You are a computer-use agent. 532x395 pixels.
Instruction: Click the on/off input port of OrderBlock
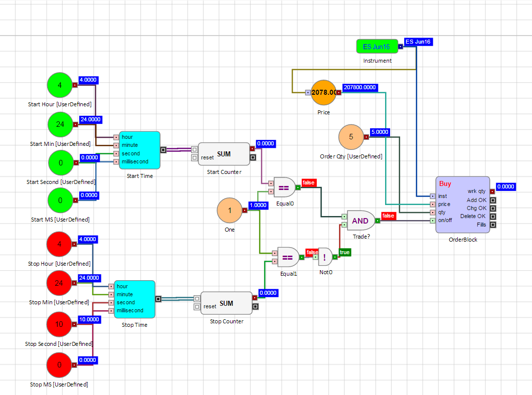coord(433,220)
